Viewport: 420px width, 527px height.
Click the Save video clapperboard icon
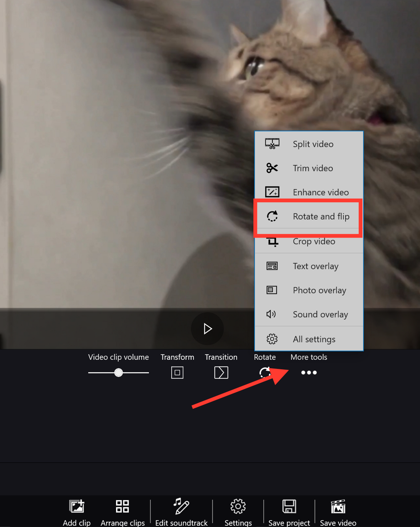(x=338, y=506)
